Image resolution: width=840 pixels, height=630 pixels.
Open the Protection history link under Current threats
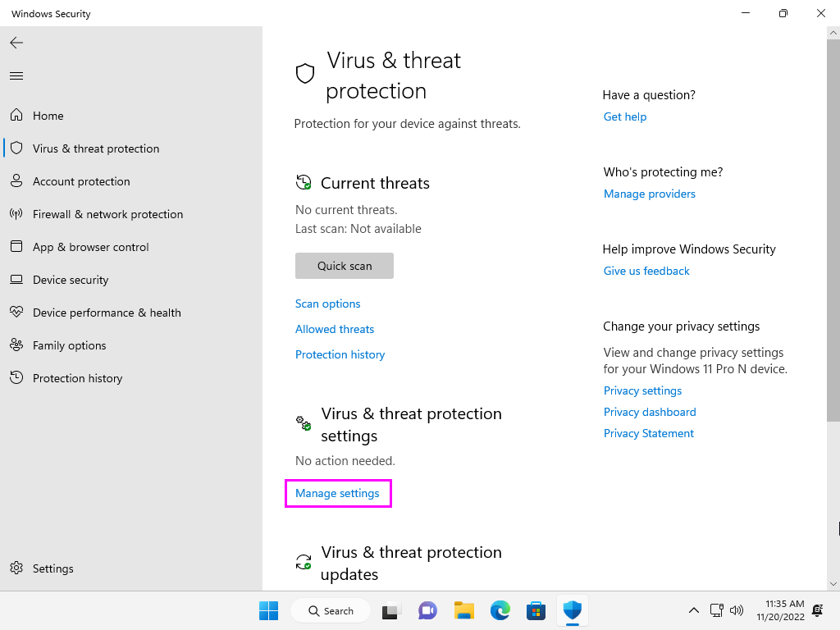tap(340, 354)
